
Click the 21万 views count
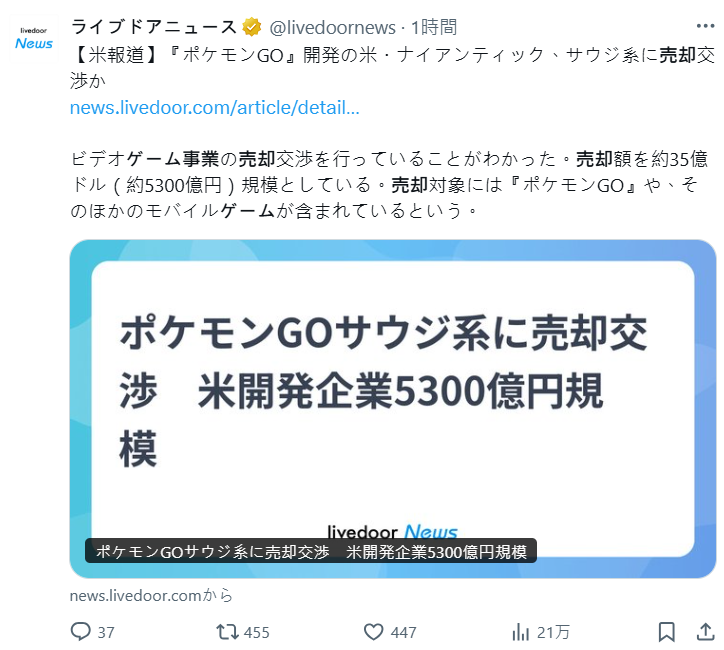(553, 632)
